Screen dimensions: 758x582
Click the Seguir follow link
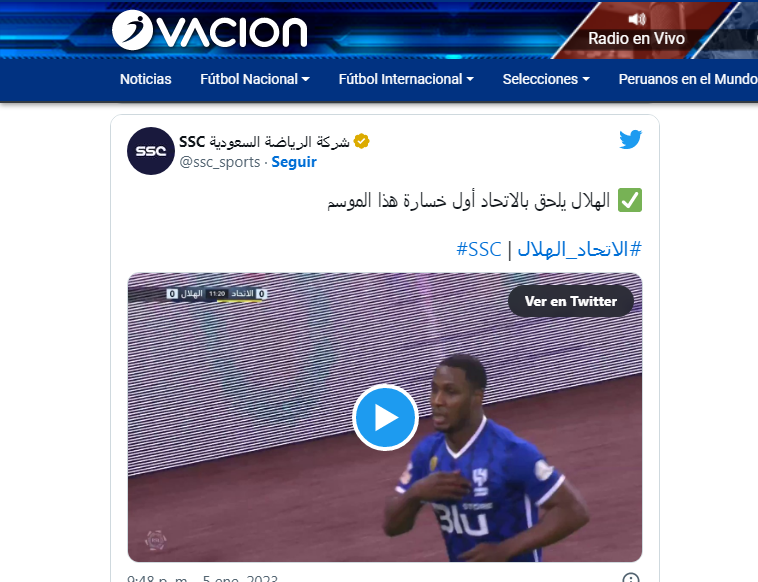click(294, 162)
